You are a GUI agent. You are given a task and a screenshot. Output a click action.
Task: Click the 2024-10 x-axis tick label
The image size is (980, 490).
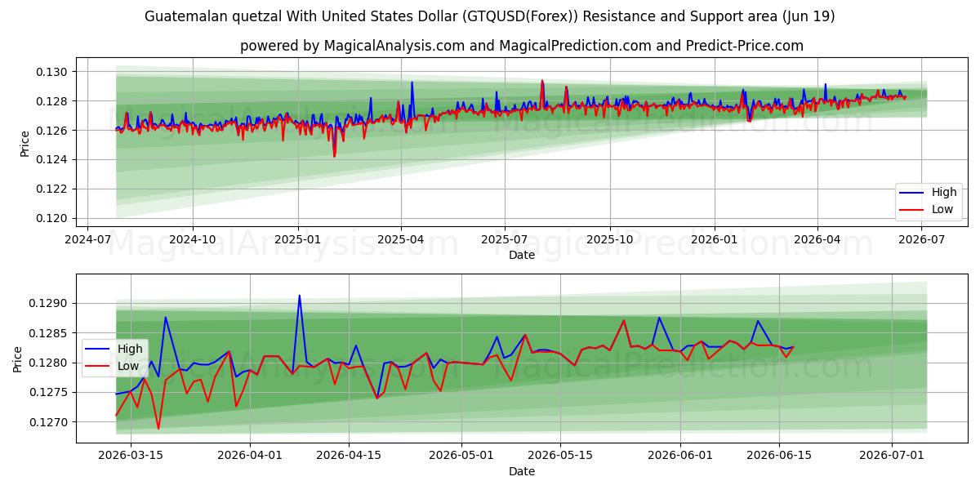click(193, 240)
